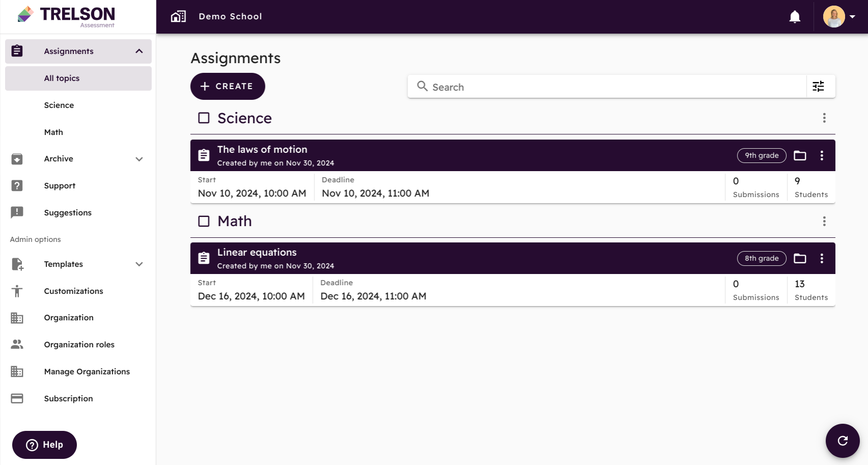Open Science topic three-dot menu
The image size is (868, 465).
coord(824,118)
